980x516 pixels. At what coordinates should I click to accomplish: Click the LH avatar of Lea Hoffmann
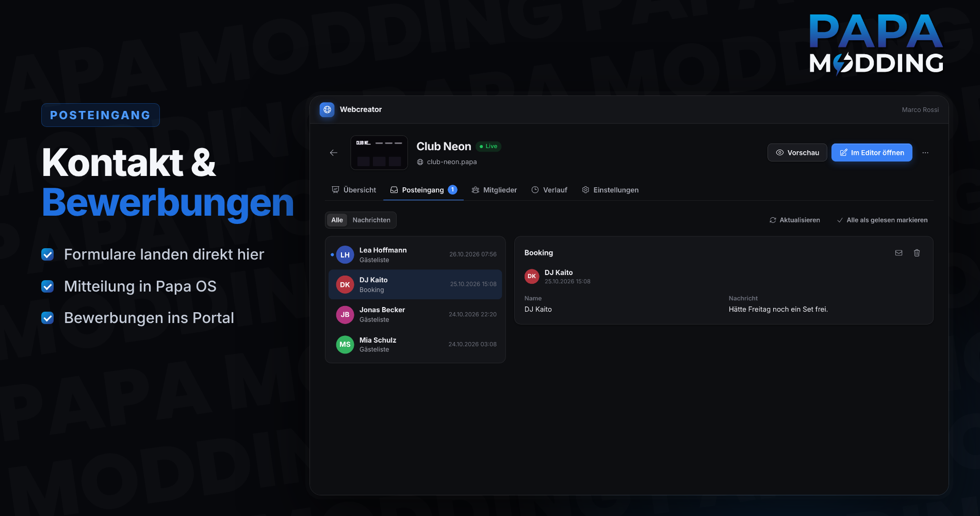(345, 254)
